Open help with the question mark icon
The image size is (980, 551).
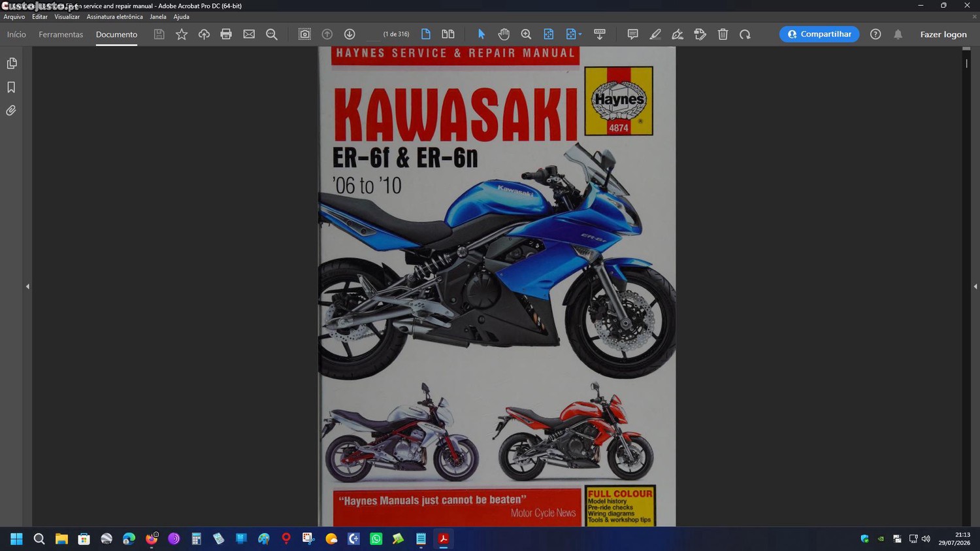pyautogui.click(x=875, y=34)
